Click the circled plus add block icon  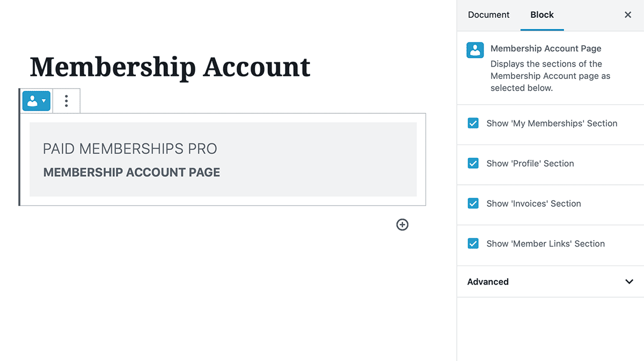402,225
